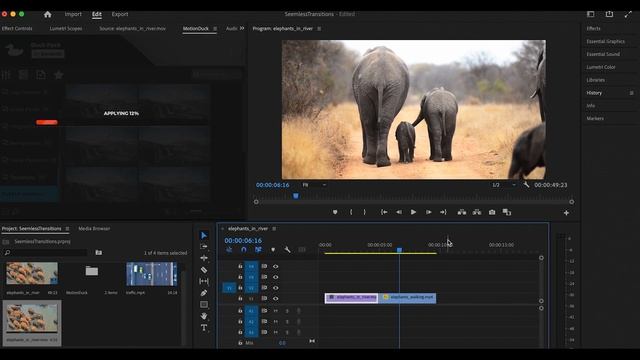Play the sequence in the Program monitor
The image size is (640, 360).
[x=413, y=212]
